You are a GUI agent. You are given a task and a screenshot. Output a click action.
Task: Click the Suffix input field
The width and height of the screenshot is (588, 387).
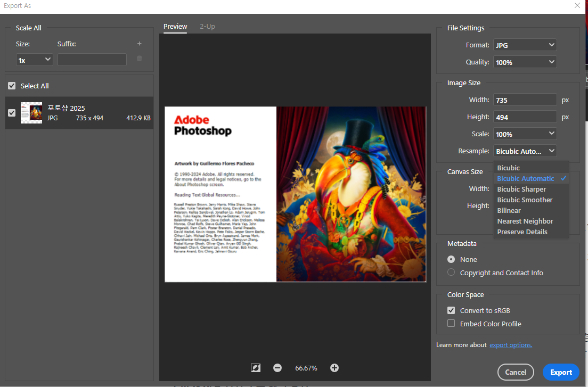pos(92,60)
